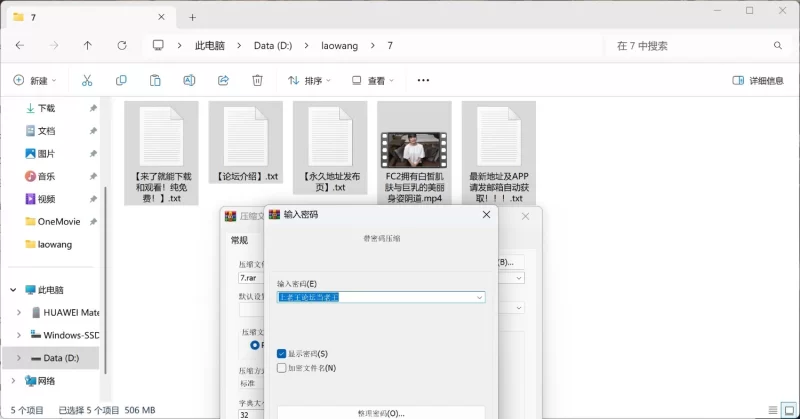
Task: Open the three-dot more options menu
Action: tap(423, 80)
